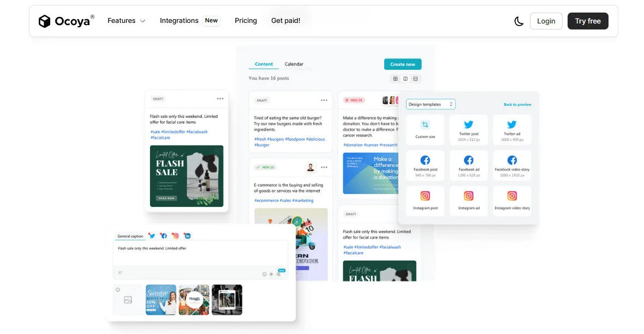Image resolution: width=644 pixels, height=334 pixels.
Task: Click the Back to preview link
Action: coord(517,104)
